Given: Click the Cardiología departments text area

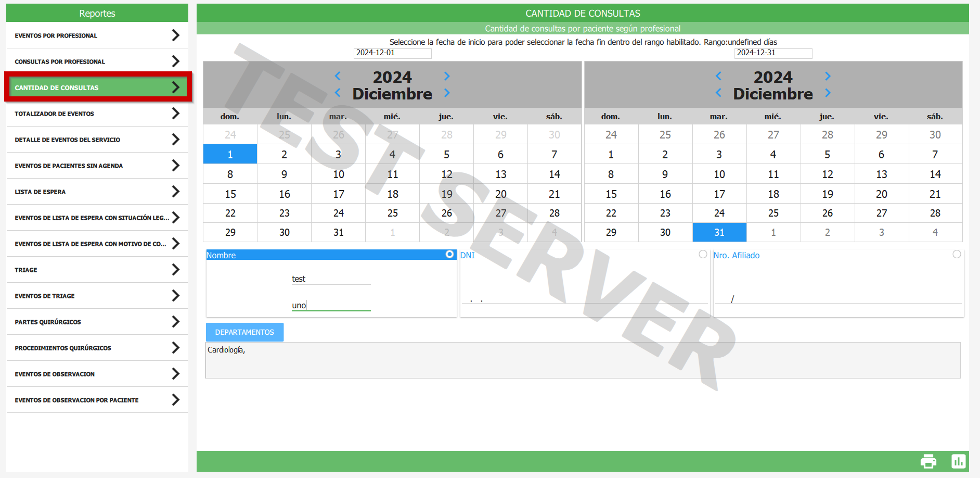Looking at the screenshot, I should tap(583, 360).
